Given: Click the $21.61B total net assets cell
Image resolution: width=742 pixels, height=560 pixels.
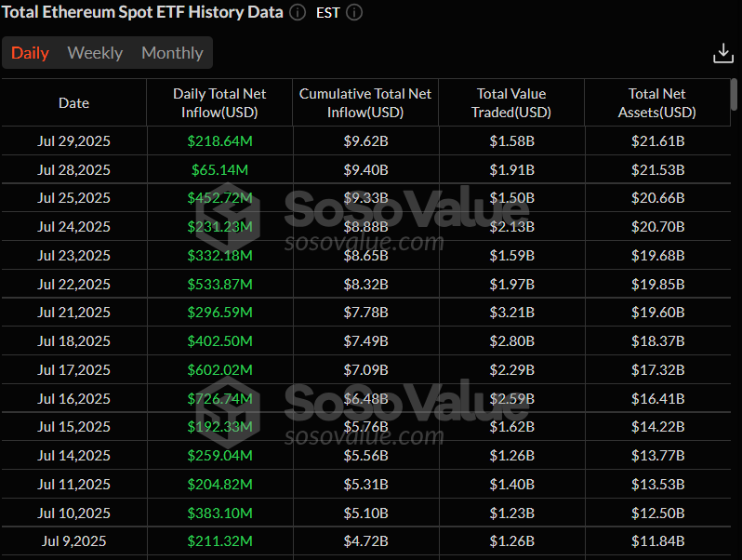Looking at the screenshot, I should (656, 141).
